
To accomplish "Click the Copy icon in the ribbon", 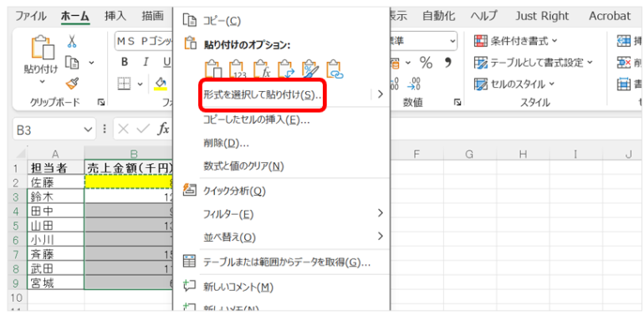I will 72,63.
